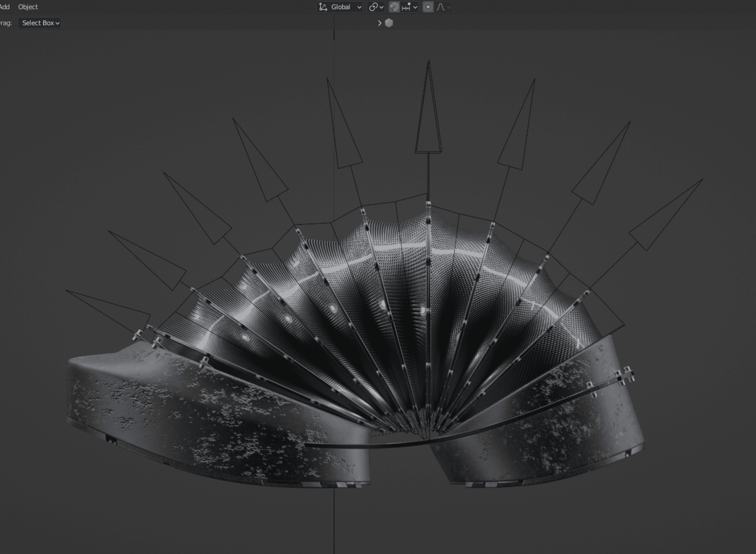This screenshot has height=554, width=756.
Task: Toggle the proportional editing circle icon
Action: tap(427, 7)
